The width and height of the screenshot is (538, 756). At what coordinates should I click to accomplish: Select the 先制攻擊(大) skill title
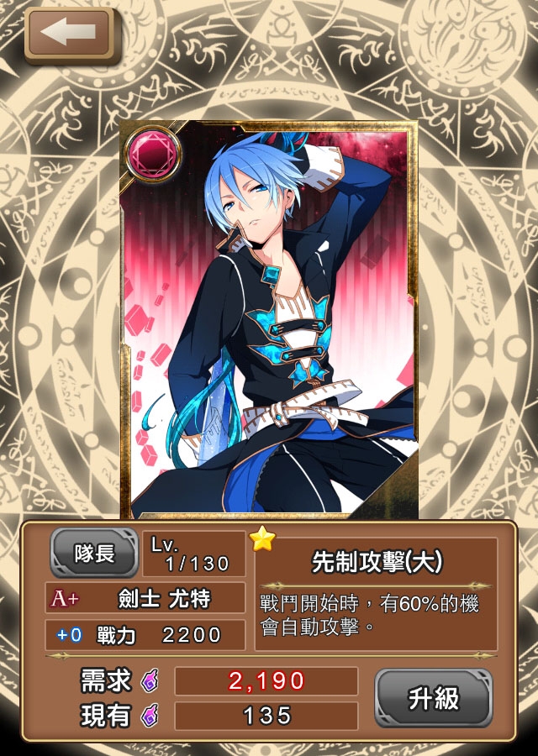[377, 562]
